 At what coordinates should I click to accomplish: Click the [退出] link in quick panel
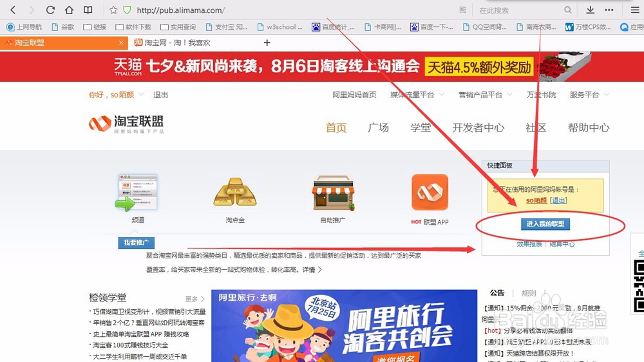558,200
